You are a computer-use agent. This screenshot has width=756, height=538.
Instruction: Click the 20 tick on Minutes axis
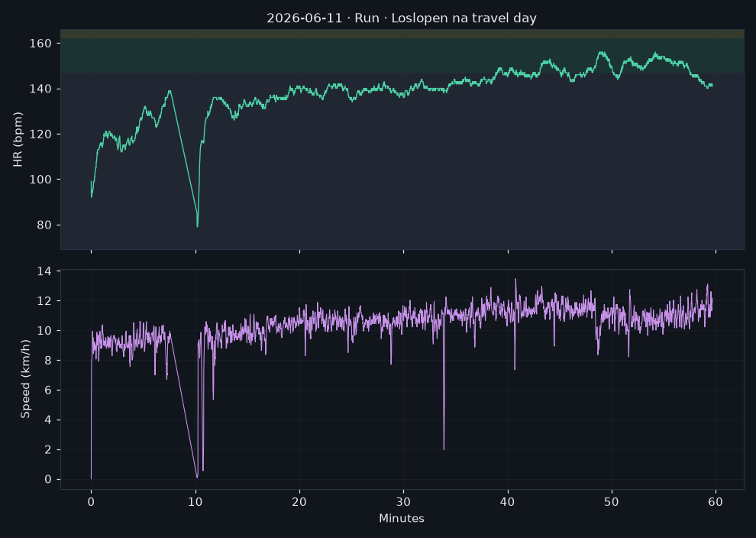click(299, 502)
